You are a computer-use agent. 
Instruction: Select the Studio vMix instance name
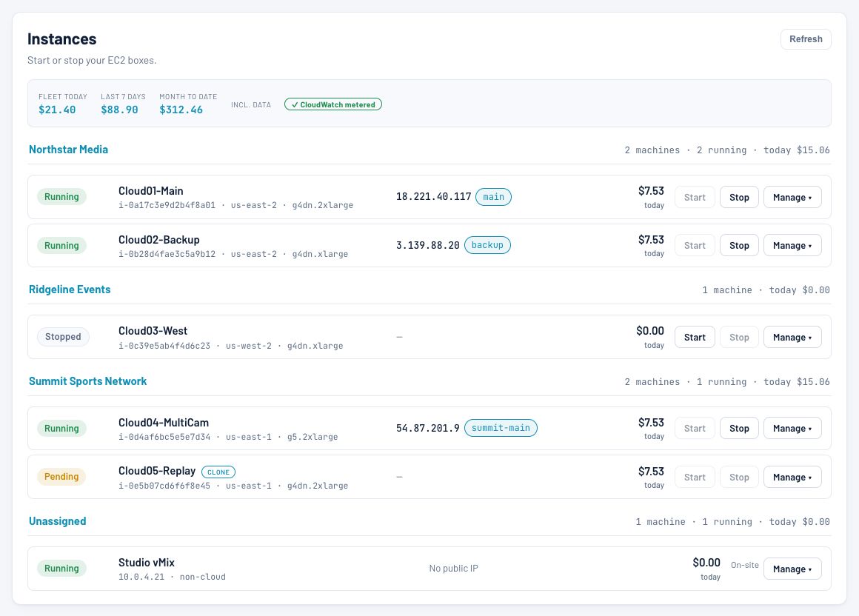[147, 563]
